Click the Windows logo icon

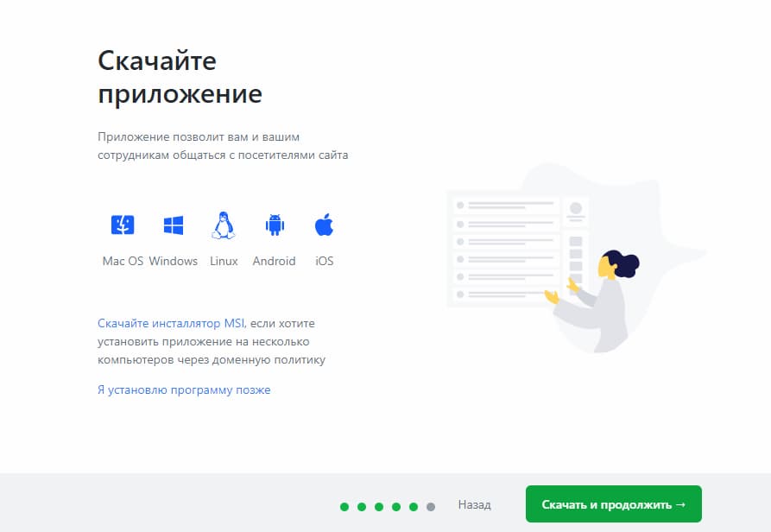172,223
